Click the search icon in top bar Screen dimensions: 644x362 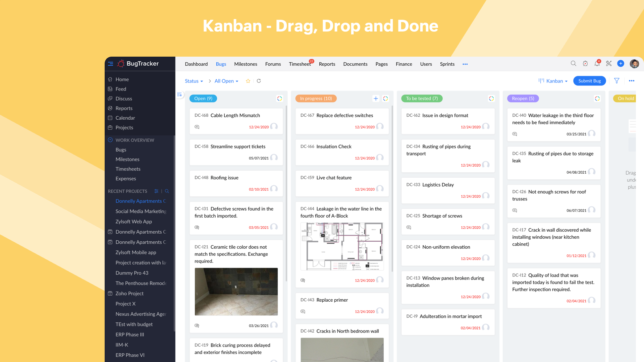(x=573, y=64)
